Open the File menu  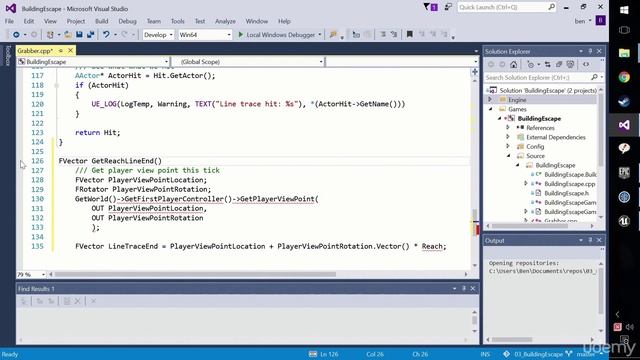pyautogui.click(x=9, y=21)
